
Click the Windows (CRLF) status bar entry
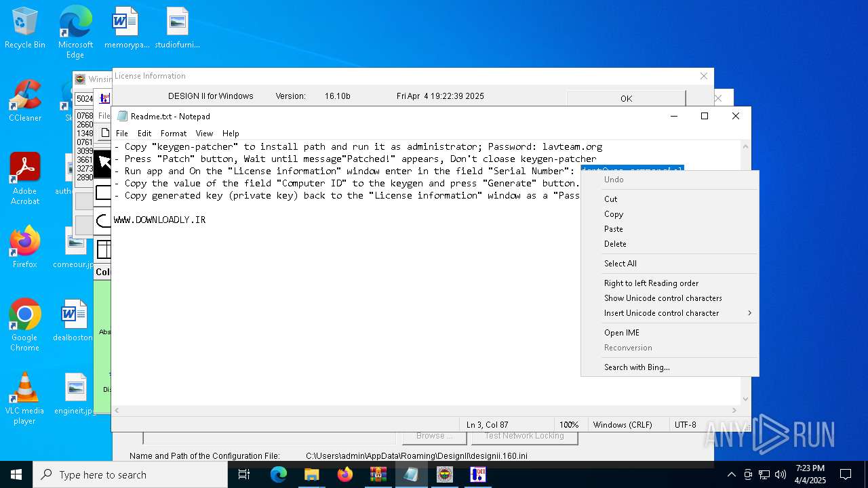pos(623,425)
